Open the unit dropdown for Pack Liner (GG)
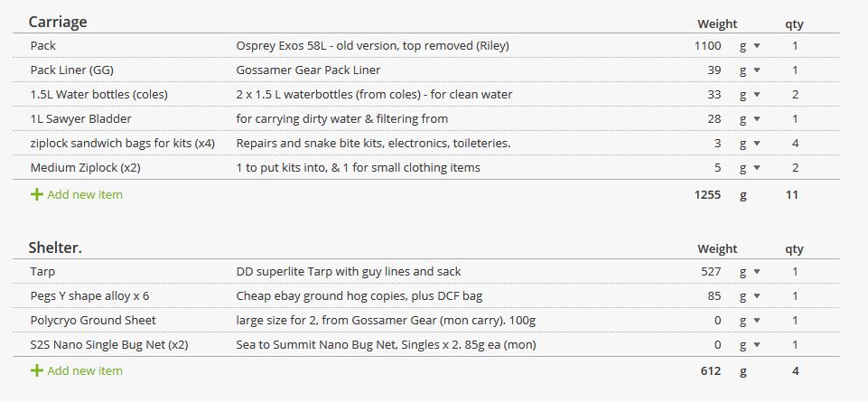The height and width of the screenshot is (402, 868). 750,70
